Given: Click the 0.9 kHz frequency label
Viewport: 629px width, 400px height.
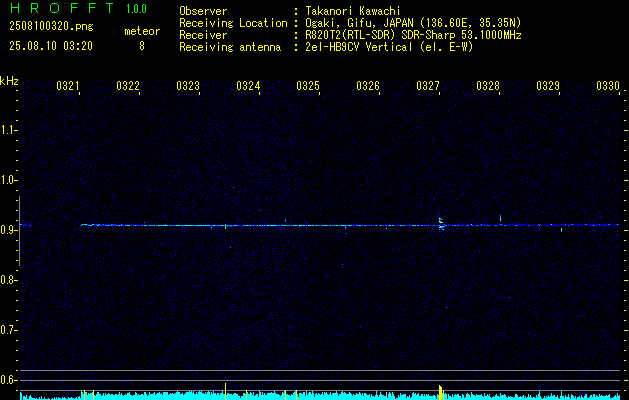Looking at the screenshot, I should click(8, 230).
